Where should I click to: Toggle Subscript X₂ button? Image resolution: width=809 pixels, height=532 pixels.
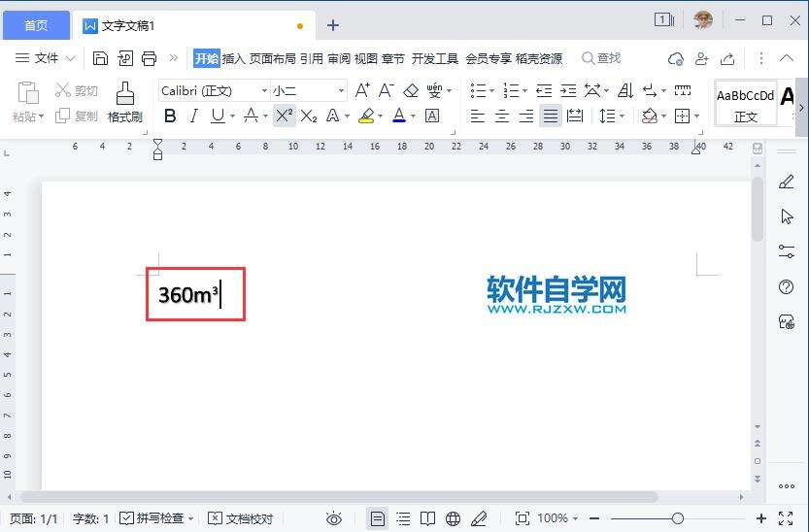(x=309, y=116)
